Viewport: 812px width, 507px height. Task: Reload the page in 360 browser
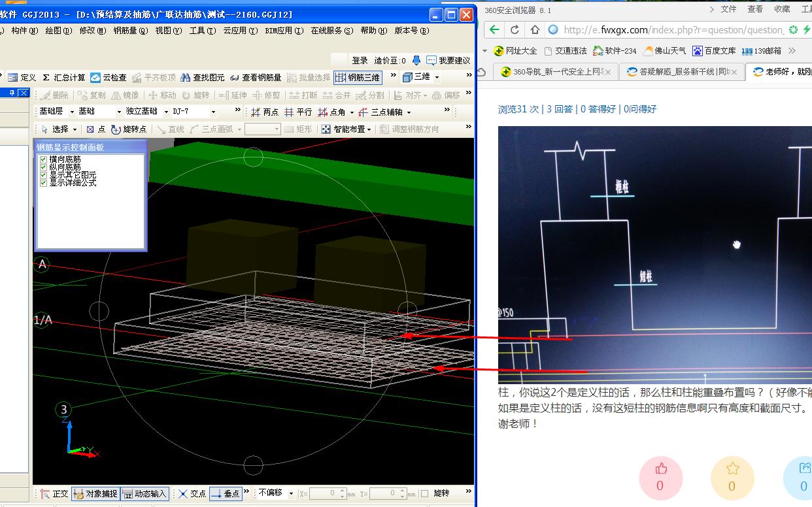515,29
